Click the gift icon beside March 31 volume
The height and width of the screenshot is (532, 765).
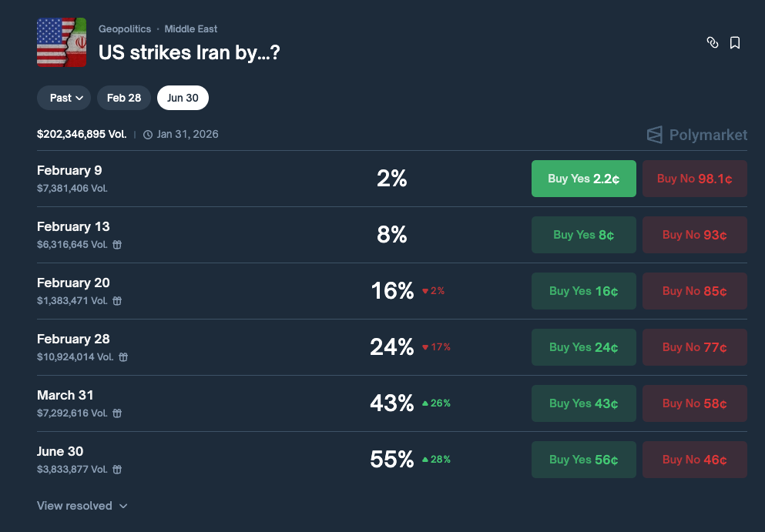pyautogui.click(x=117, y=413)
